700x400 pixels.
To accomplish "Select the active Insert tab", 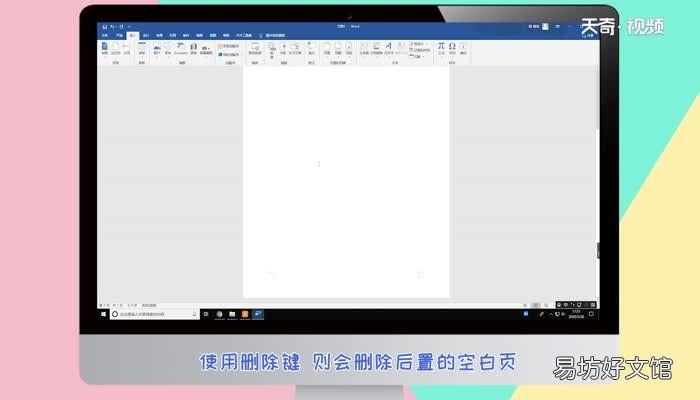I will (133, 35).
